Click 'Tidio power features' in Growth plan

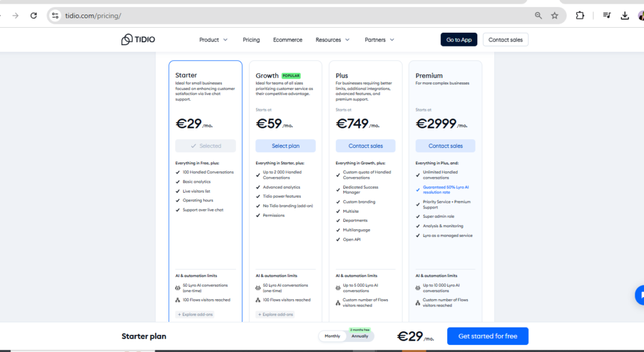pos(282,196)
